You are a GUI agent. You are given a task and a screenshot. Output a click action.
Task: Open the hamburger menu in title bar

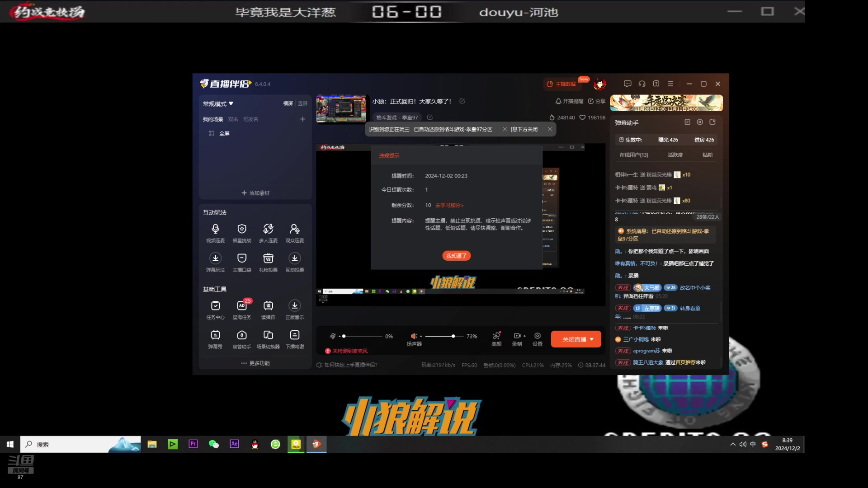point(671,84)
